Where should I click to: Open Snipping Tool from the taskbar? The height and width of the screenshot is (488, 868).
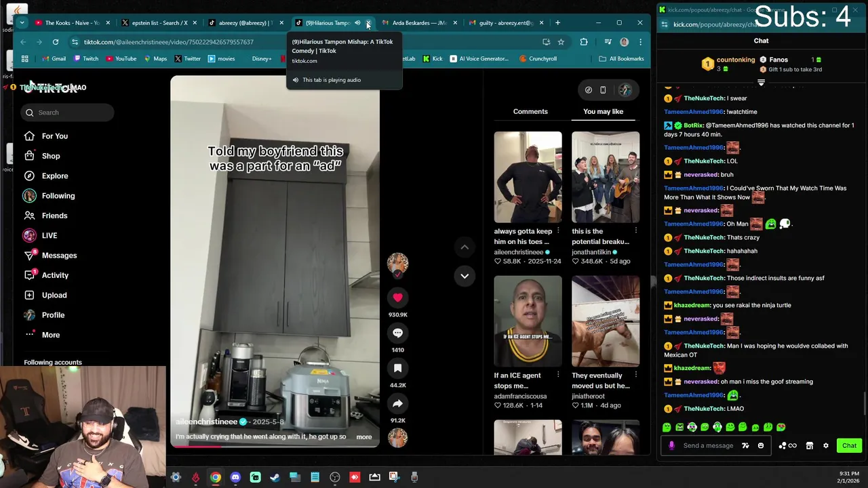pos(394,478)
